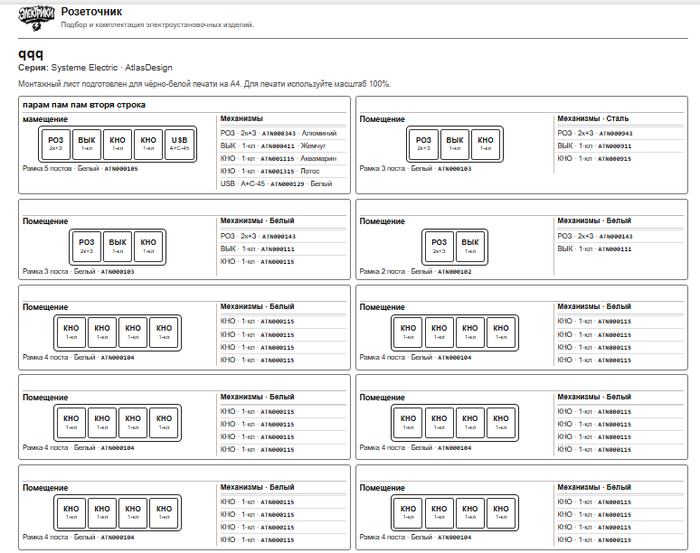Click the Электрики logo in the header

tap(36, 19)
